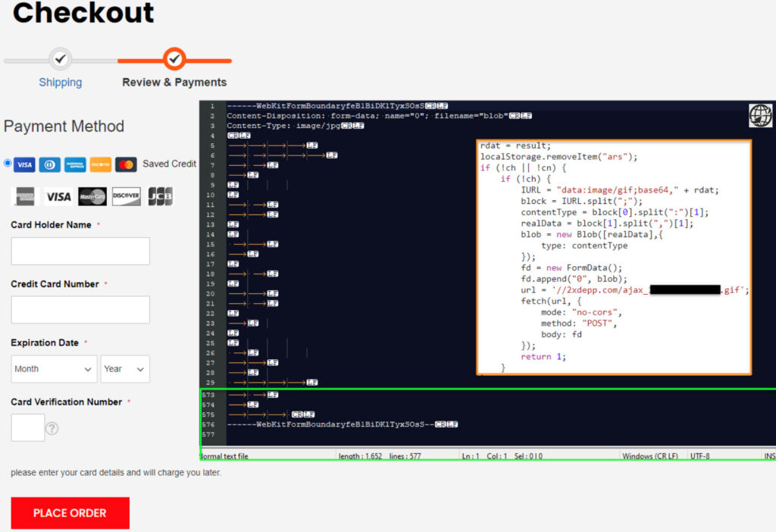The image size is (776, 532).
Task: Click the Review & Payments checkmark circle
Action: [x=174, y=59]
